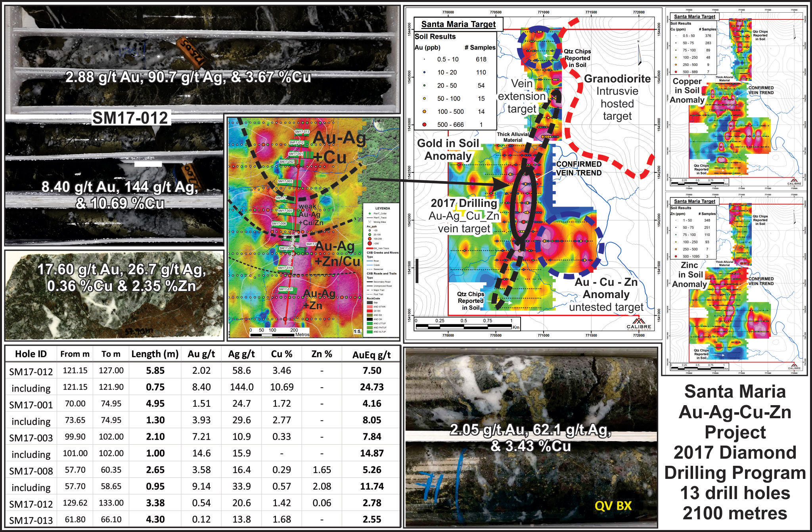Click the '2.88 g/t Au, 90.7 g/t Ag' assay caption

(x=188, y=77)
